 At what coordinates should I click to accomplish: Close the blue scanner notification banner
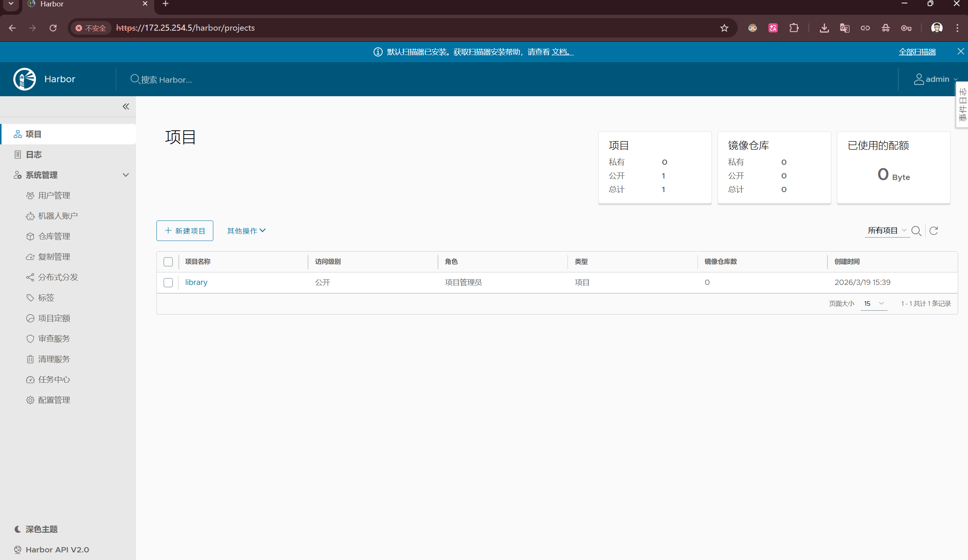pos(960,52)
